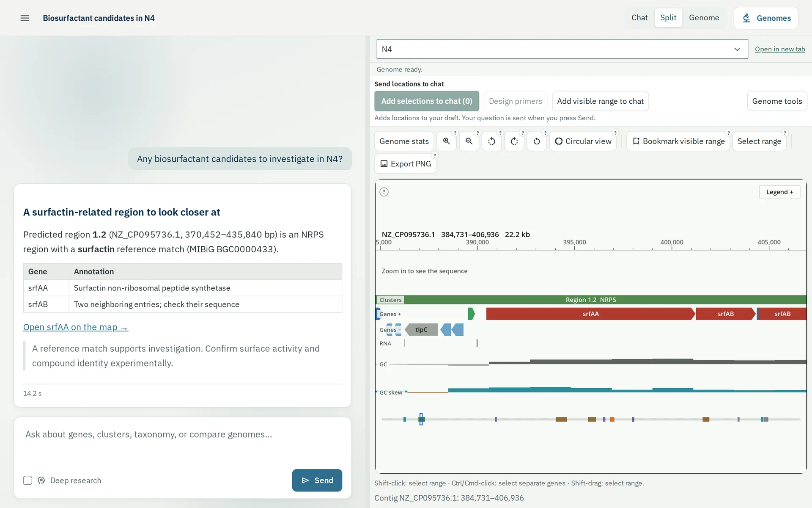Enable the Deep research checkbox
Image resolution: width=812 pixels, height=508 pixels.
click(27, 480)
